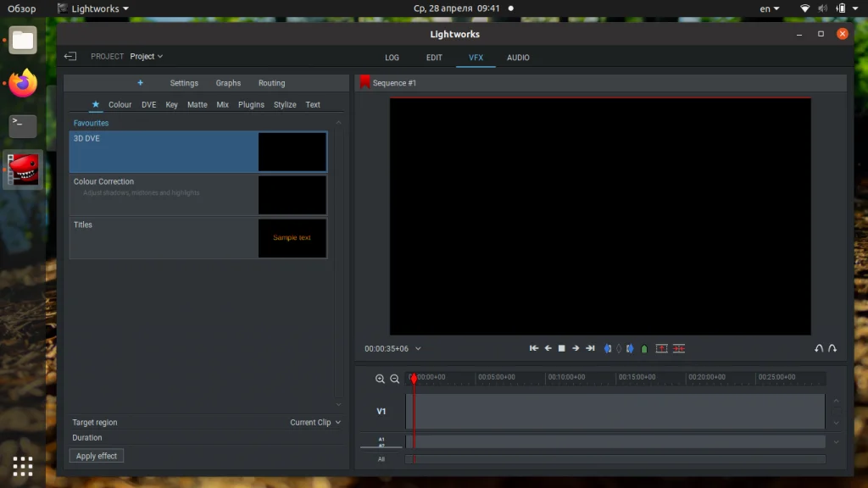Click the exit project arrow icon
The width and height of the screenshot is (868, 488).
click(70, 57)
